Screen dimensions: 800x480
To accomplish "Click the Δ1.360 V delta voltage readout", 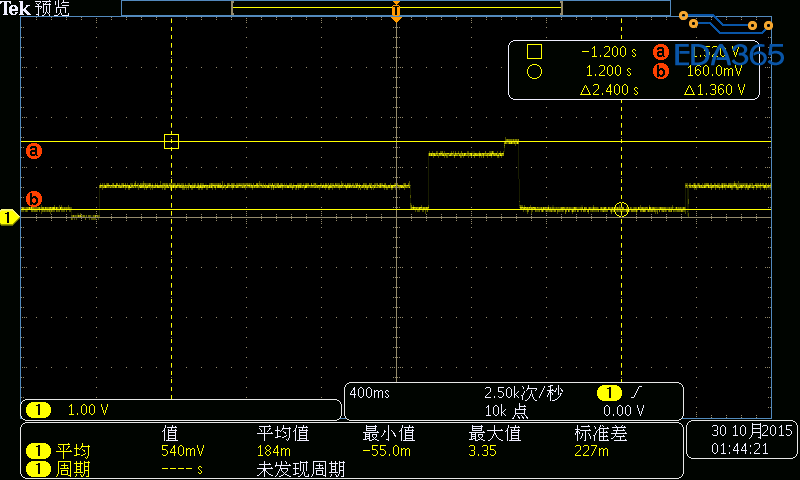I will (x=714, y=90).
